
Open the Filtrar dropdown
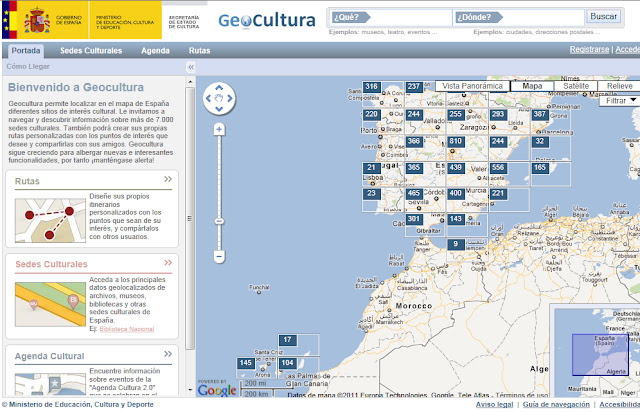pyautogui.click(x=620, y=101)
